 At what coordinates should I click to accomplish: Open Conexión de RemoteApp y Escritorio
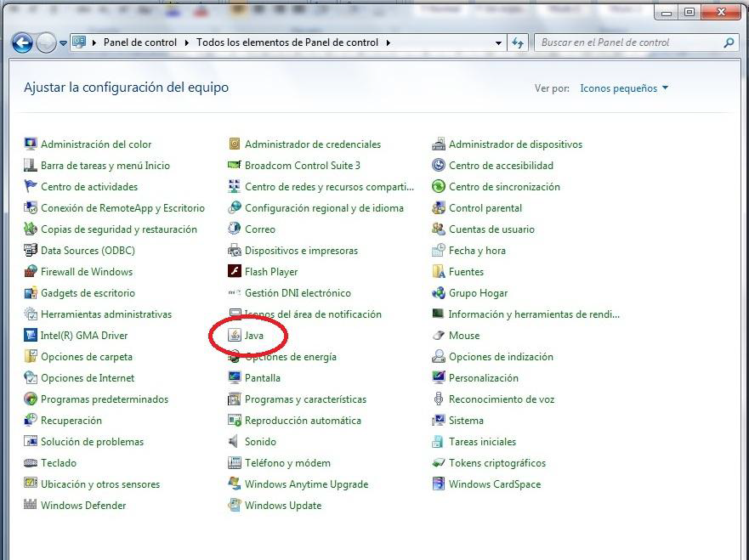122,207
